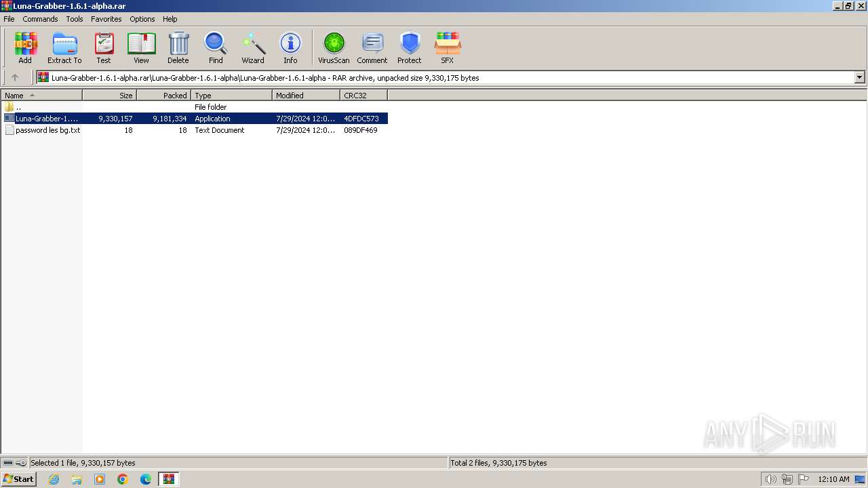Launch Microsoft Edge from taskbar

146,479
